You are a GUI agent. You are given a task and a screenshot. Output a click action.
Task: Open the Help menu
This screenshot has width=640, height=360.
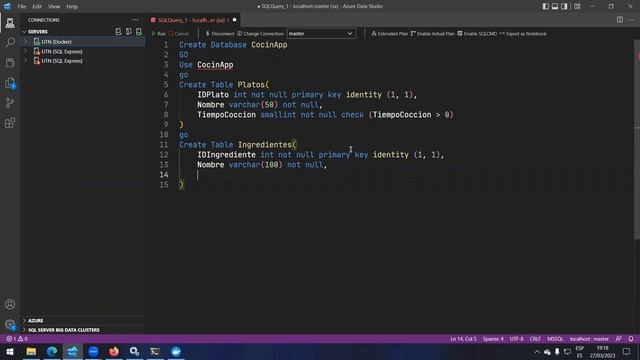[72, 7]
